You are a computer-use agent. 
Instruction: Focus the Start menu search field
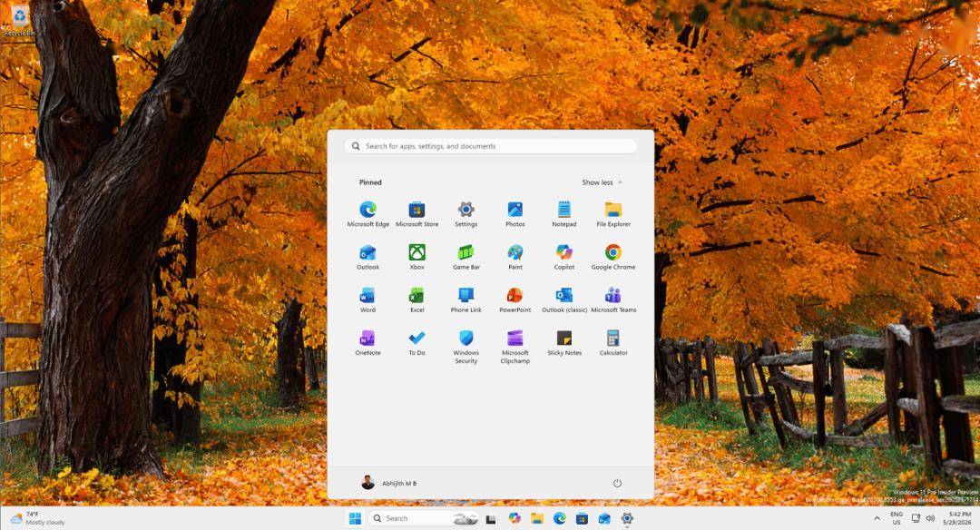coord(491,146)
